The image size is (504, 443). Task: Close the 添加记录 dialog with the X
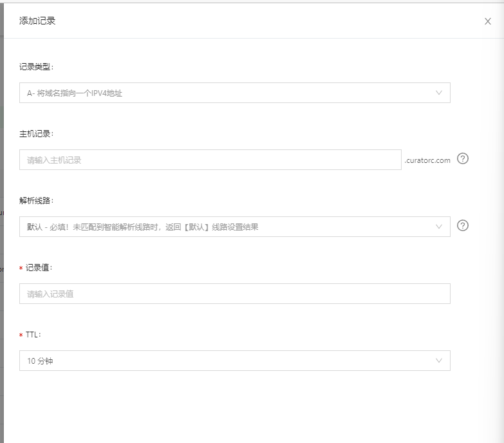click(488, 21)
